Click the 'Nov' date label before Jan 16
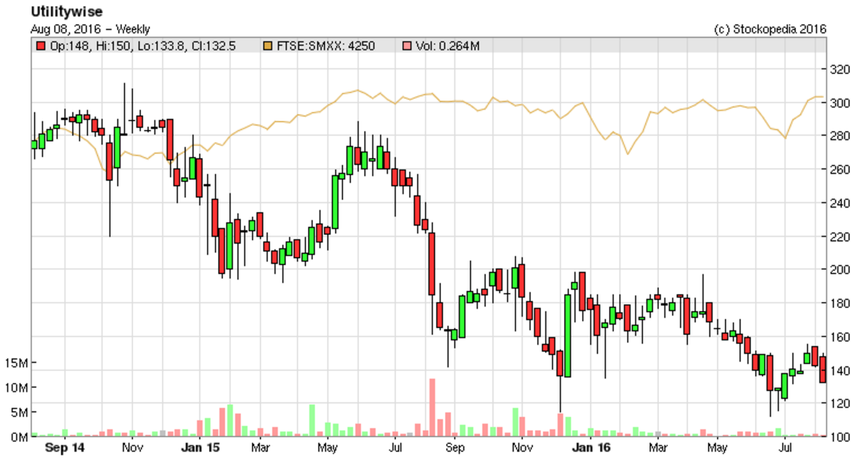This screenshot has width=868, height=469. coord(522,447)
